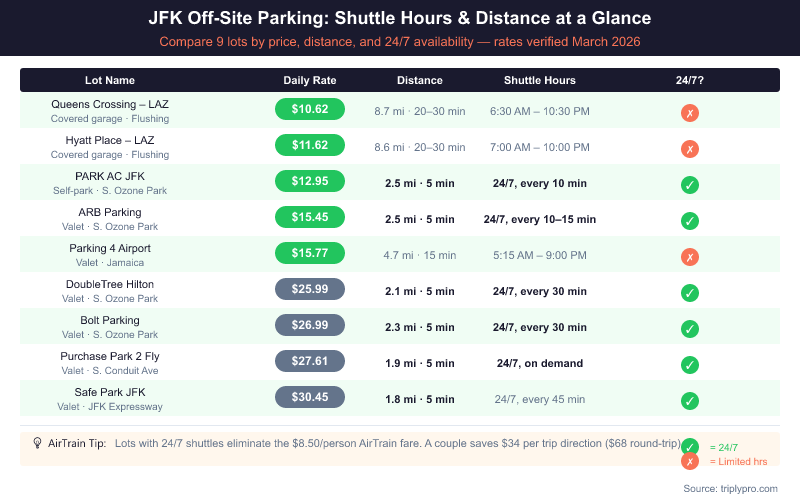Click the gray $25.99 rate badge

click(310, 290)
